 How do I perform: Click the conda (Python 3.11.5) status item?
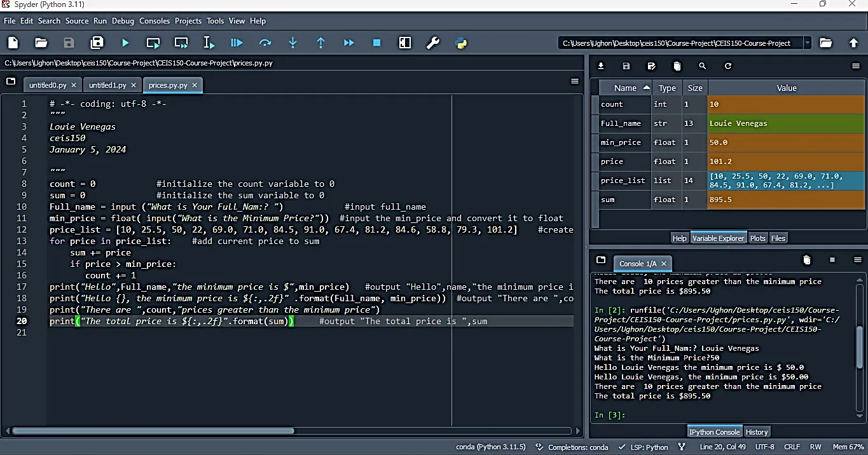point(491,447)
